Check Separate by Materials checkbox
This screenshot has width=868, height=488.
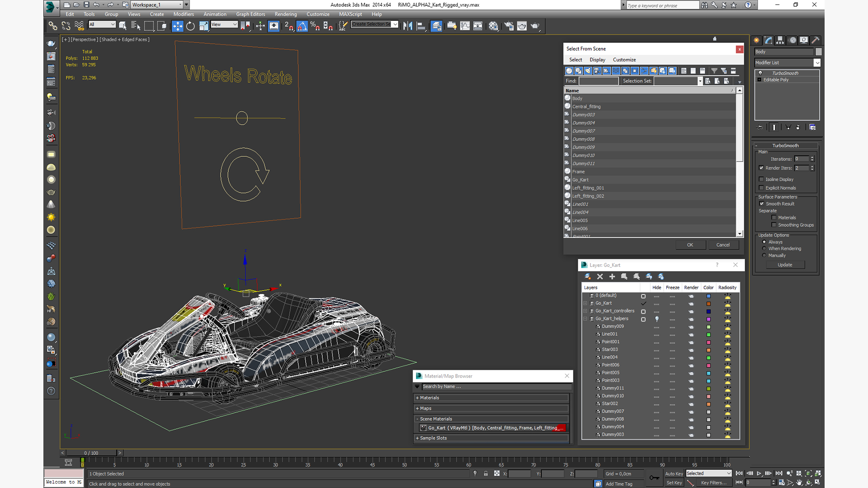click(x=774, y=218)
